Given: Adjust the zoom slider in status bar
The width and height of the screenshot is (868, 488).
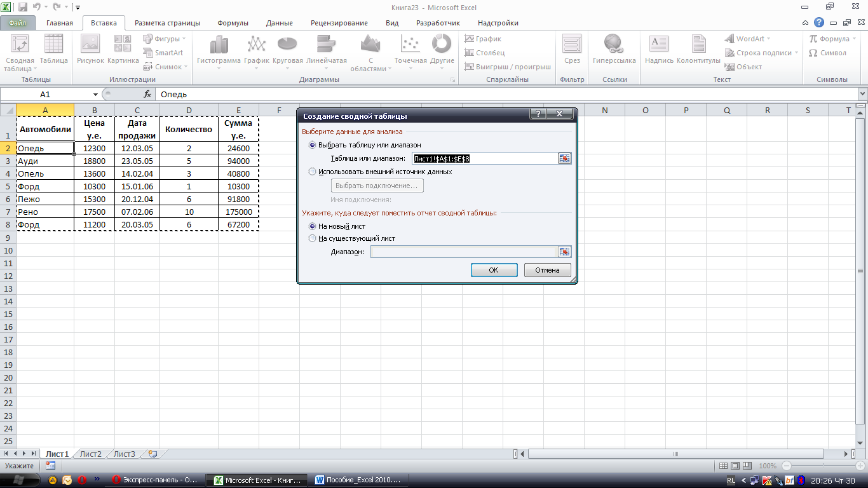Looking at the screenshot, I should click(823, 466).
